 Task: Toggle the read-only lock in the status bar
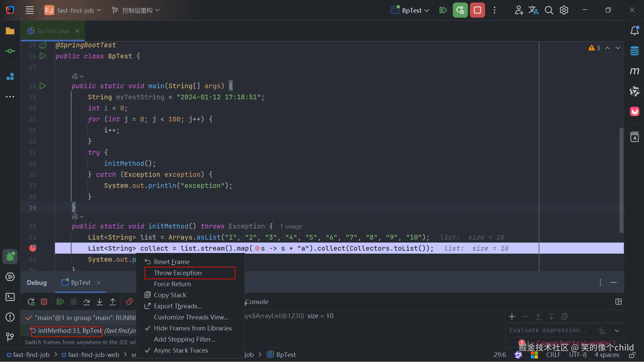pos(632,355)
